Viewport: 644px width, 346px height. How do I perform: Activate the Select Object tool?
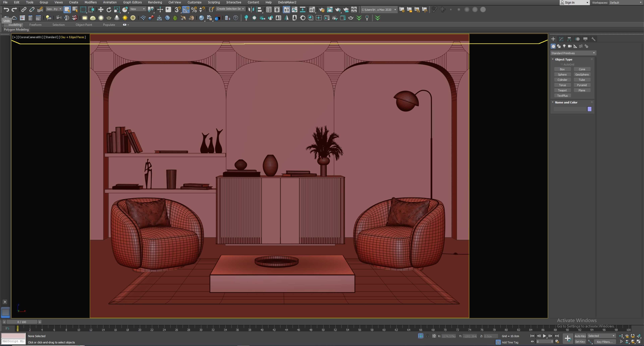coord(67,10)
